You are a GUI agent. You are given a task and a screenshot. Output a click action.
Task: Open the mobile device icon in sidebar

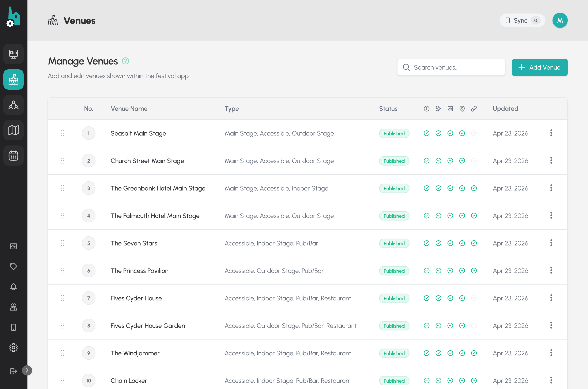(13, 327)
